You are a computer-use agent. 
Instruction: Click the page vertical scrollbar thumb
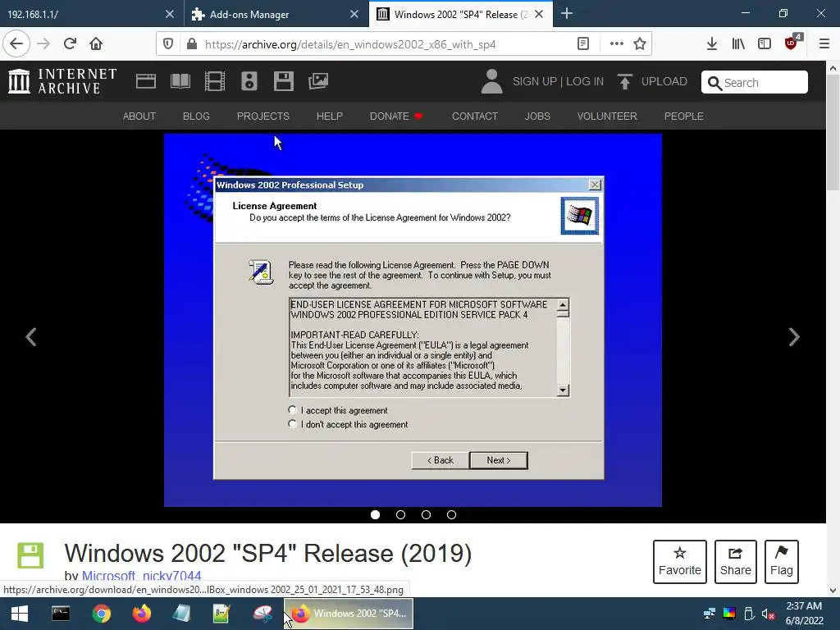coord(833,133)
